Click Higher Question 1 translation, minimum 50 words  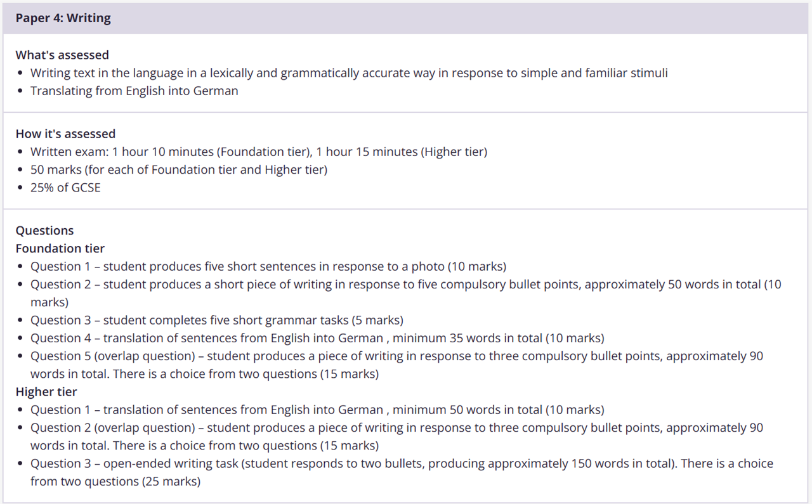click(317, 410)
